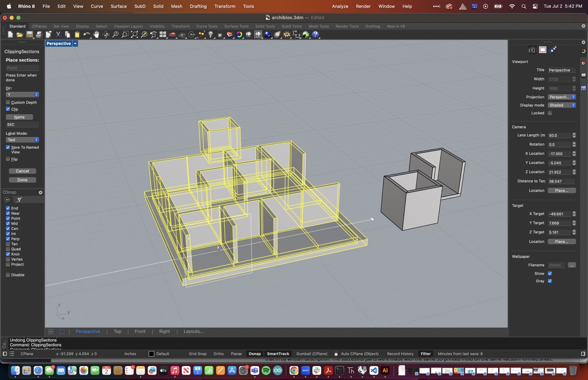This screenshot has height=380, width=588.
Task: Enable the Quad object snap
Action: (x=8, y=249)
